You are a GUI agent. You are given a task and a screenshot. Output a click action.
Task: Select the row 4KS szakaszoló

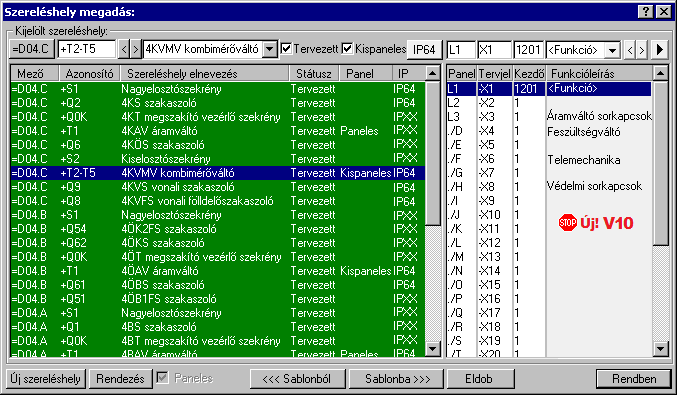point(218,103)
